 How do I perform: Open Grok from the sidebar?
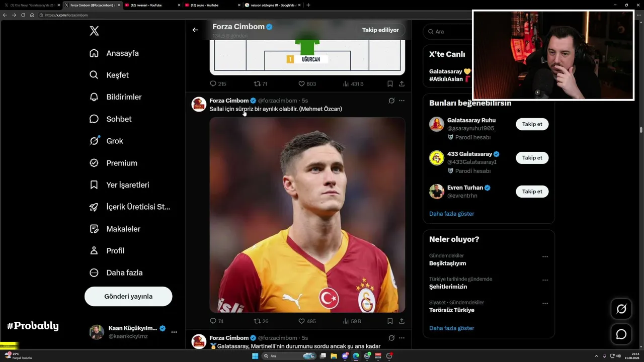coord(106,141)
